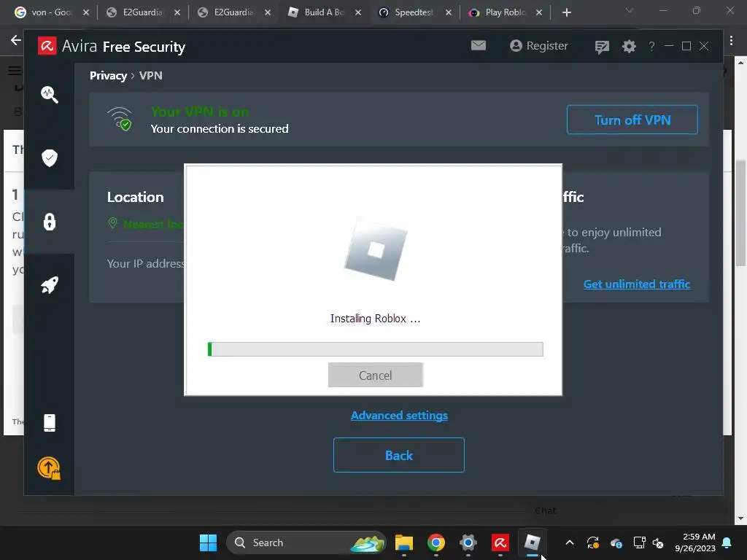Click the orange upgrade icon in sidebar
The width and height of the screenshot is (747, 560).
[x=49, y=468]
